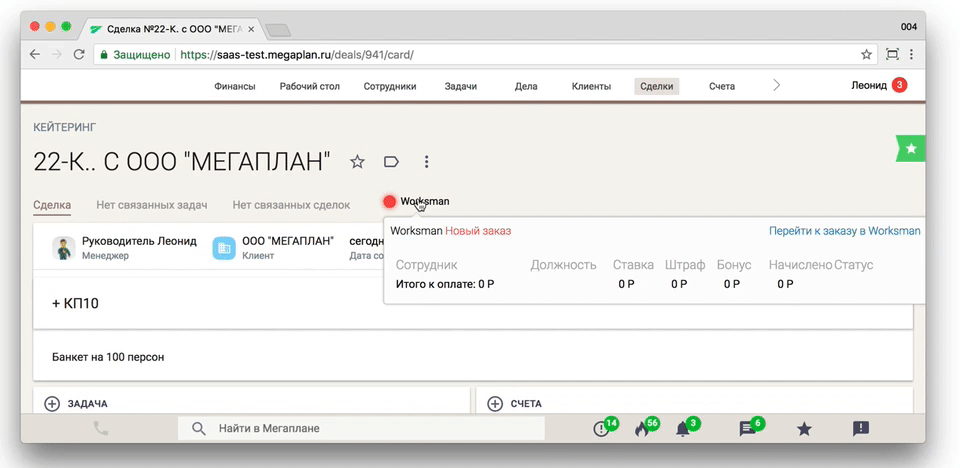Click the КЕЙТЕРИНГ breadcrumb link
The height and width of the screenshot is (468, 960).
point(64,127)
